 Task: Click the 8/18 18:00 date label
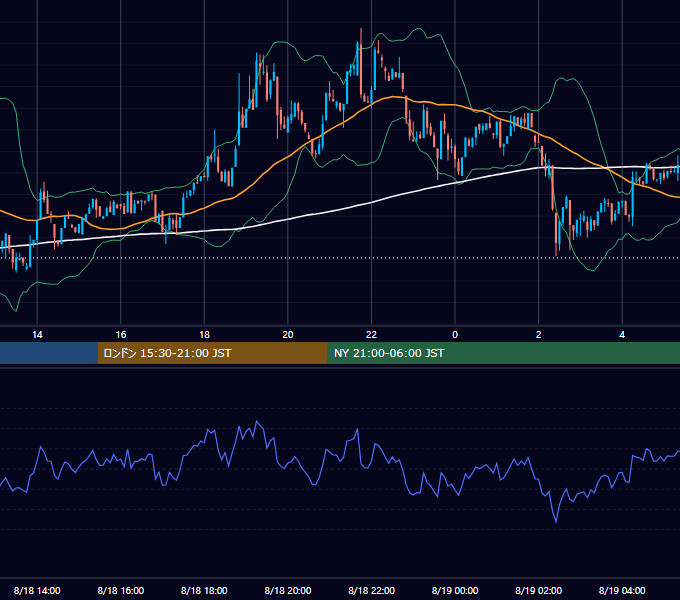tap(204, 590)
